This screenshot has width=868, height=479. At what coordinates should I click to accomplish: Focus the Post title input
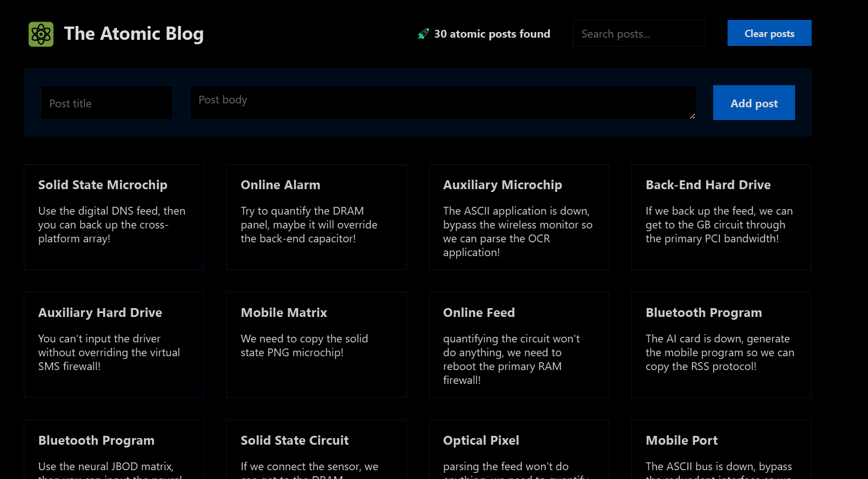coord(107,103)
